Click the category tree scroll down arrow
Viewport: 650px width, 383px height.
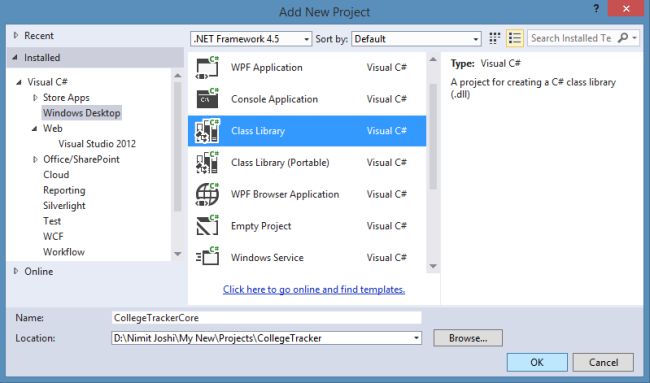tap(178, 254)
